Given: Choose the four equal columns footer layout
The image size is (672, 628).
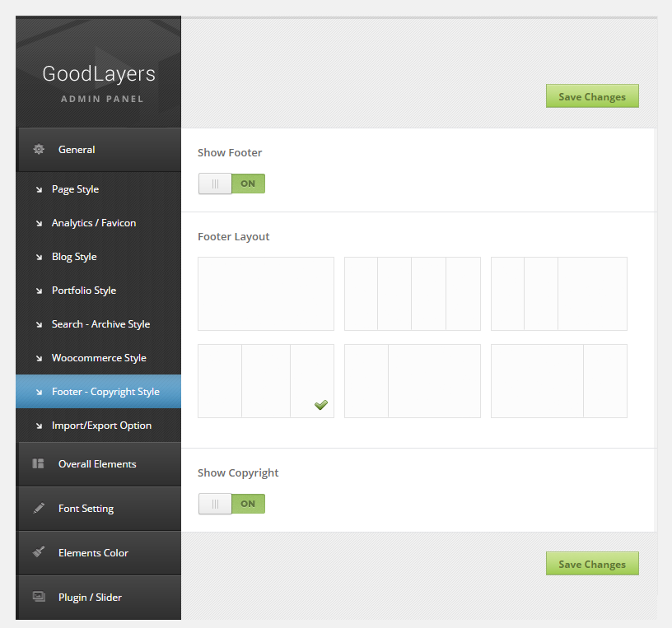Looking at the screenshot, I should pyautogui.click(x=413, y=294).
